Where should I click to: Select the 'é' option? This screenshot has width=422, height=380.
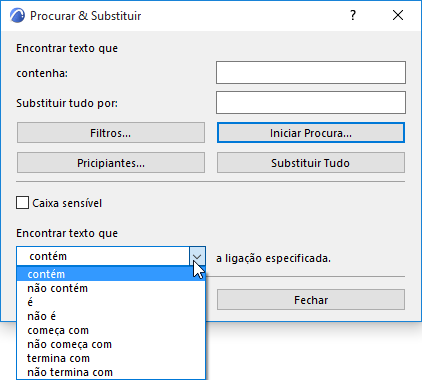[x=111, y=302]
